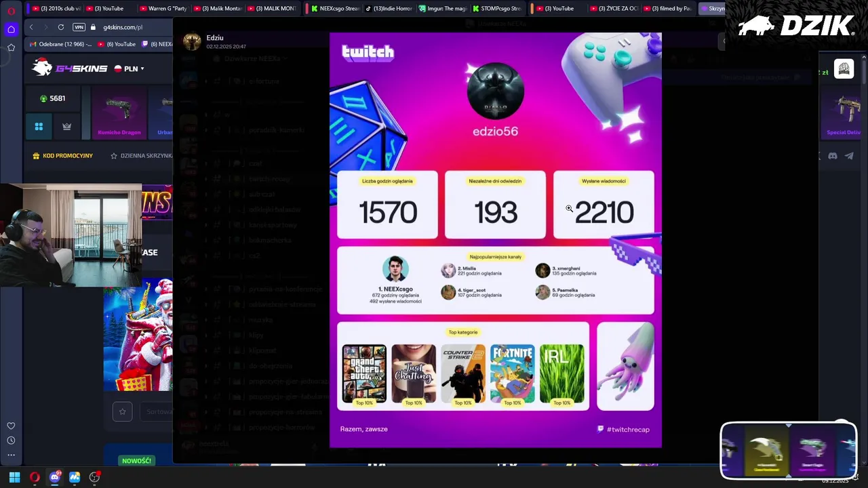
Task: Open DZIENNA SKRZYNKA daily case link
Action: click(x=142, y=156)
